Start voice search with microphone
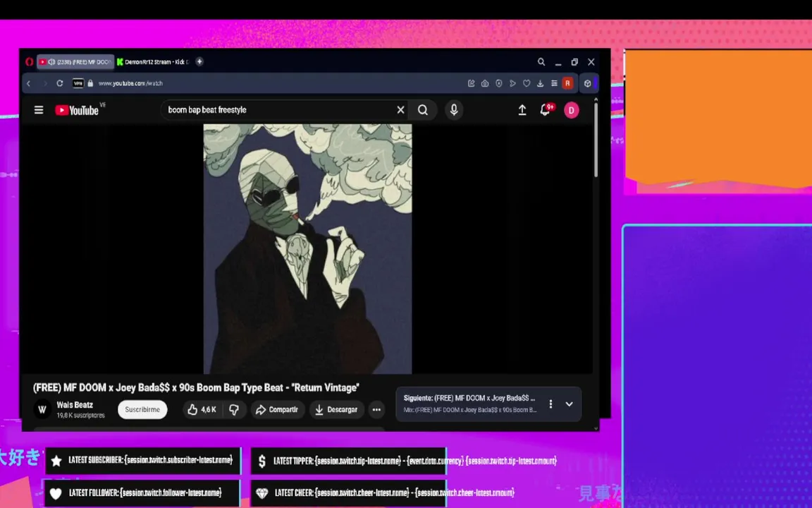 pos(454,110)
